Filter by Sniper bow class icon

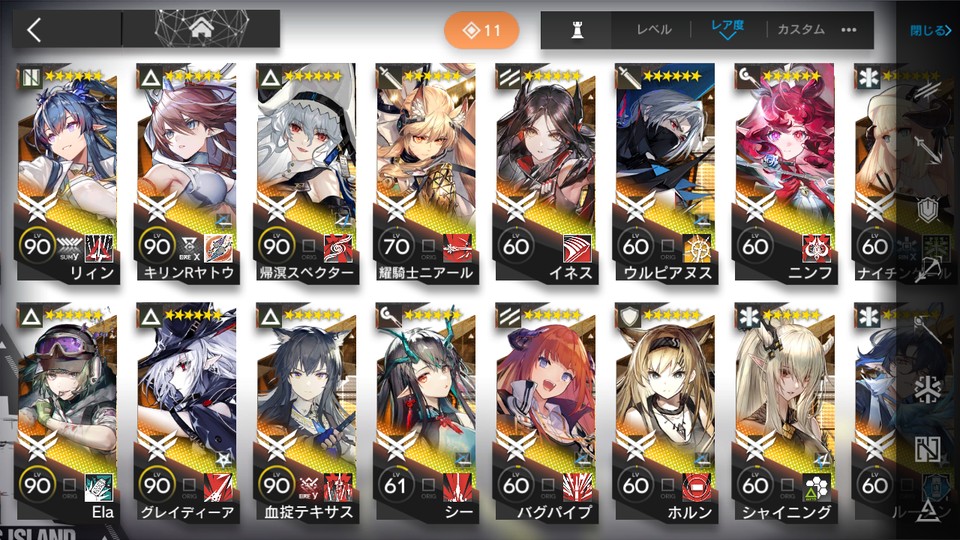(928, 269)
